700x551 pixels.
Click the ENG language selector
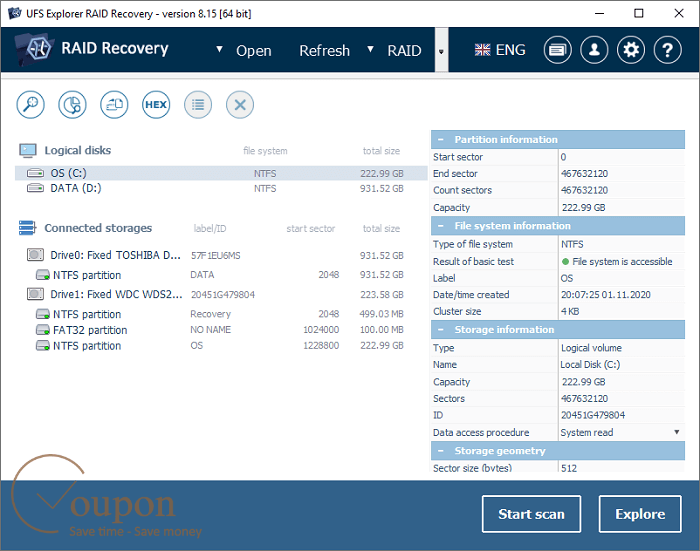click(x=510, y=50)
